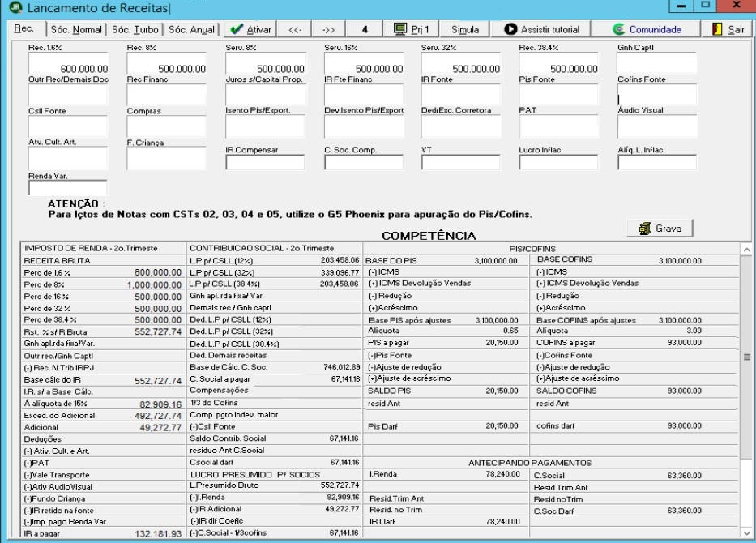Viewport: 756px width, 543px height.
Task: Switch to Sóc. Normal tab
Action: (x=76, y=29)
